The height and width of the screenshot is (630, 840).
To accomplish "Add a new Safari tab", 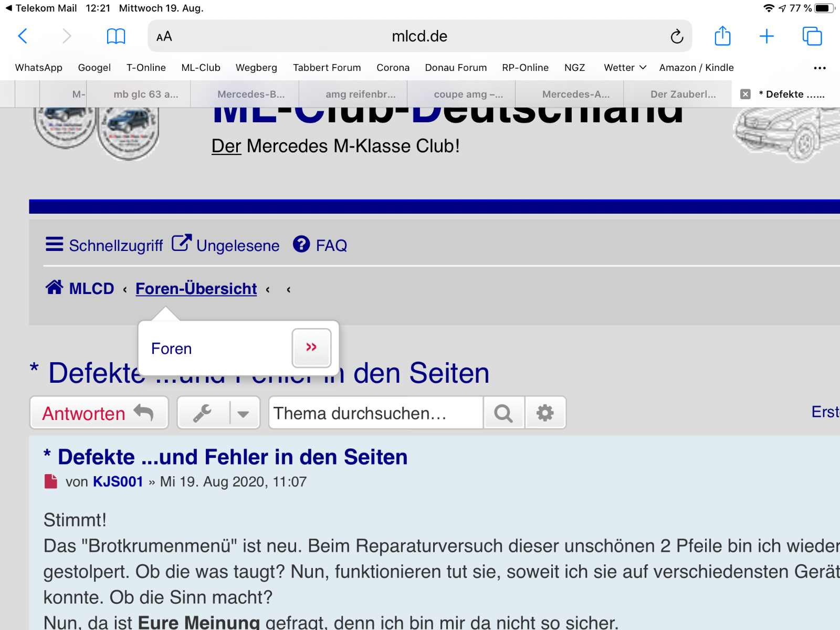I will coord(766,36).
